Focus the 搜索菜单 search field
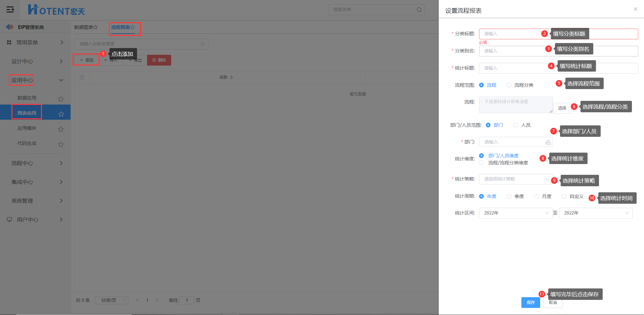644x315 pixels. [376, 10]
